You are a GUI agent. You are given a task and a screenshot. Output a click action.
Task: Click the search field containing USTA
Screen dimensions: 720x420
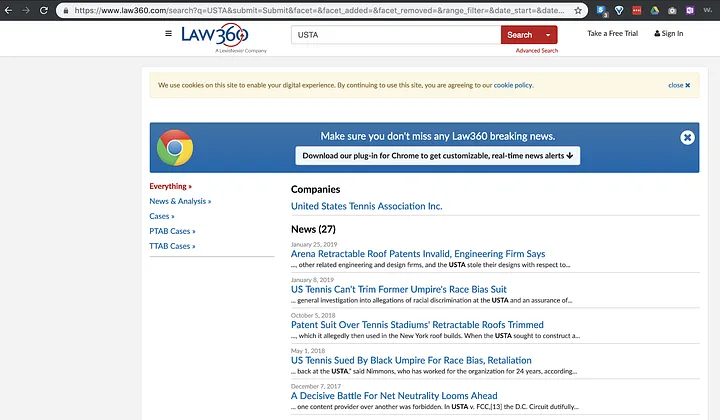[x=395, y=35]
